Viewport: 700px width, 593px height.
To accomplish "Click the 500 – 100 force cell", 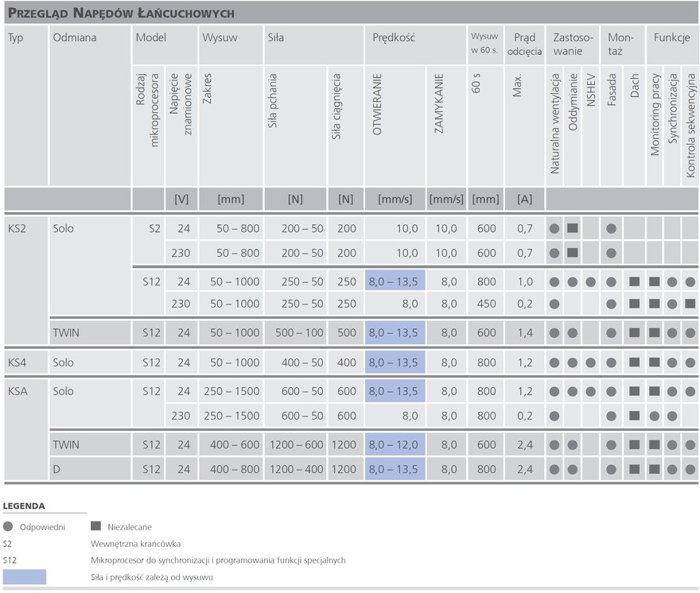I will pos(295,334).
